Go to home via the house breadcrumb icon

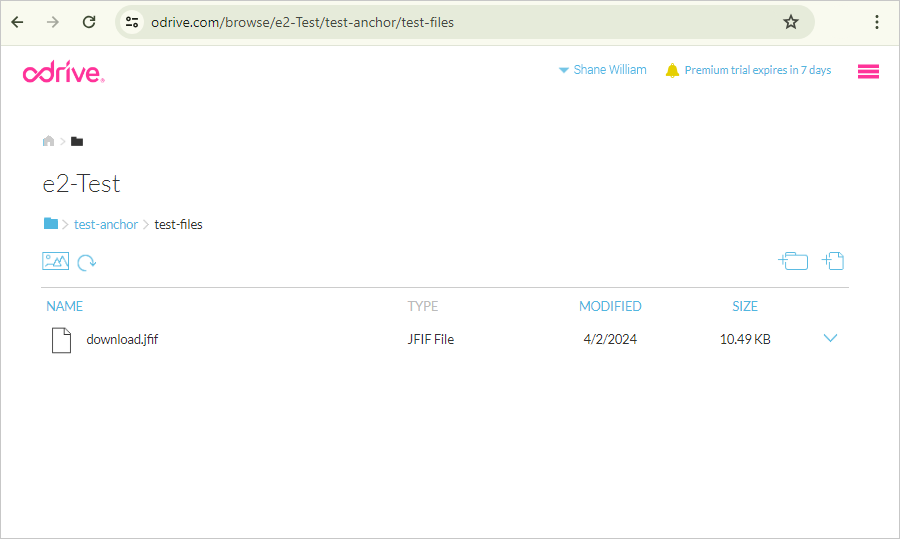coord(48,141)
